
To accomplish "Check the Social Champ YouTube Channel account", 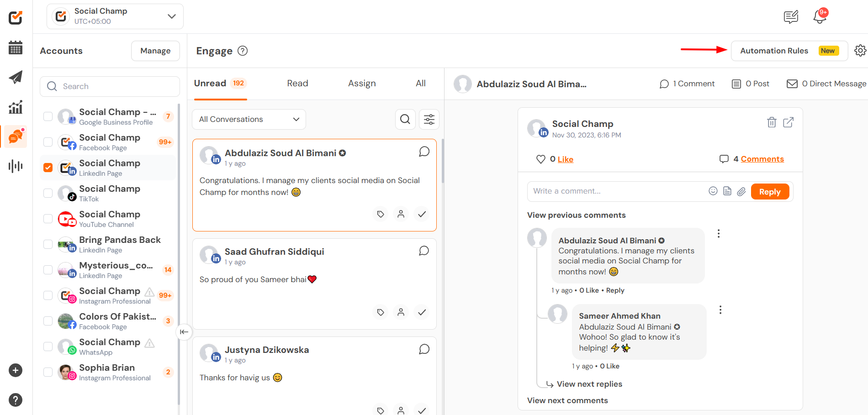I will tap(48, 219).
